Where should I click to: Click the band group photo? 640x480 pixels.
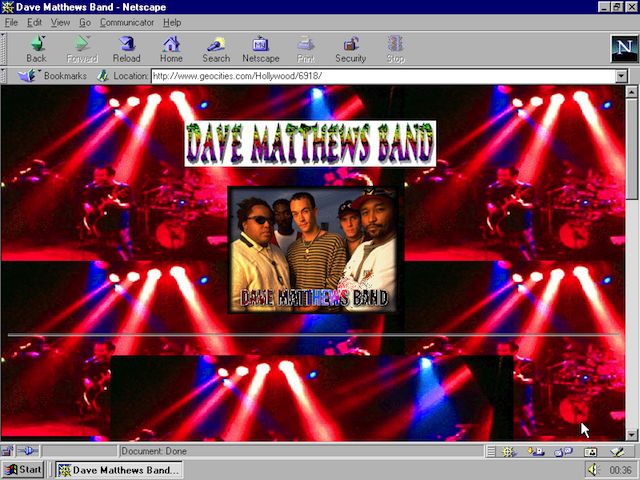point(313,250)
